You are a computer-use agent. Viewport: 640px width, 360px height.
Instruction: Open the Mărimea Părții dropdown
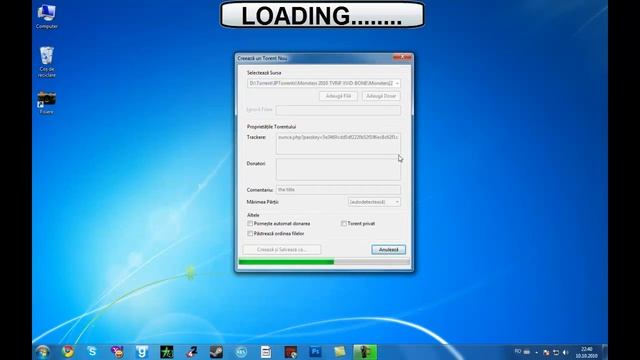pos(374,202)
